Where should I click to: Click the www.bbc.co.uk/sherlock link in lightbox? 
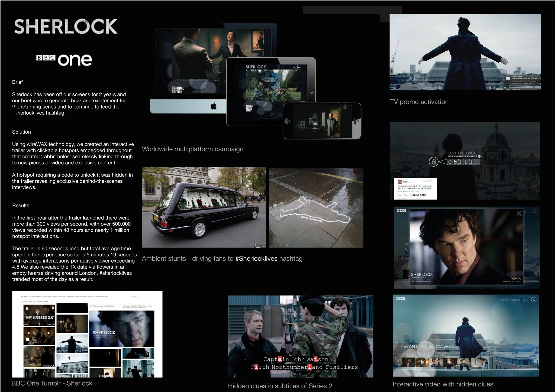pyautogui.click(x=421, y=282)
